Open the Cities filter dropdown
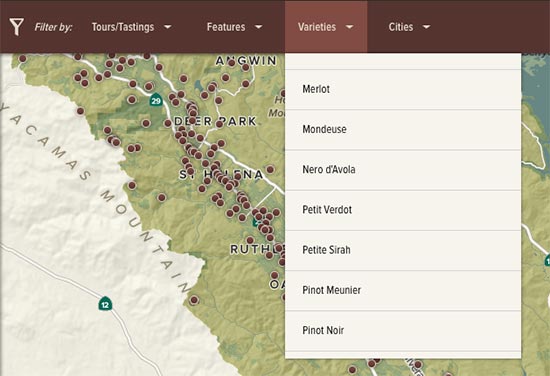Screen dimensions: 550x376 tap(409, 27)
